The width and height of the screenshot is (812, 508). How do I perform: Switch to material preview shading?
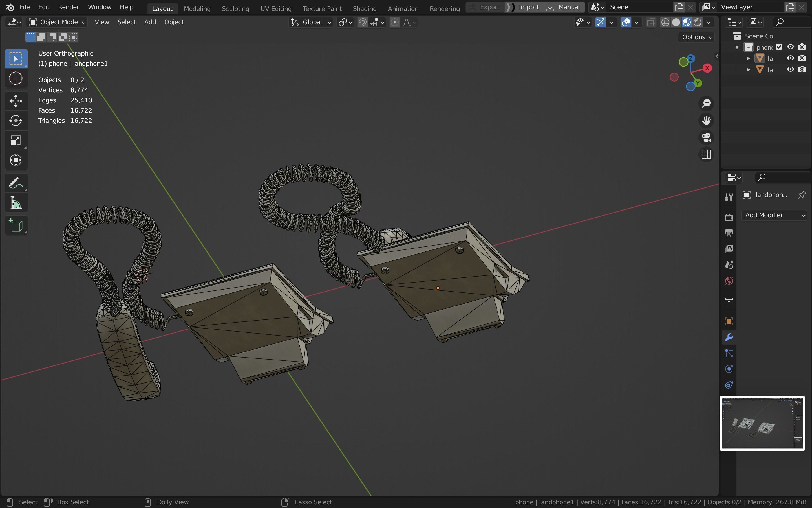coord(687,23)
